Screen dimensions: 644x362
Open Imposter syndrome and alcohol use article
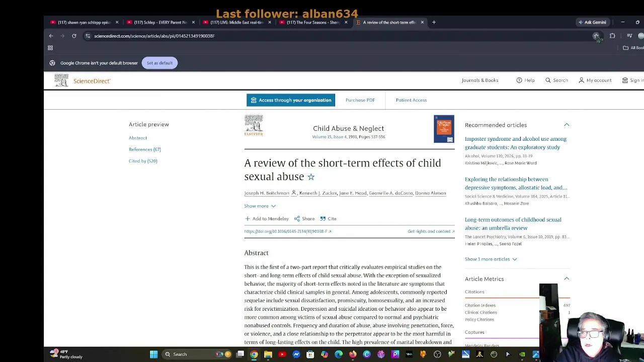(x=516, y=143)
